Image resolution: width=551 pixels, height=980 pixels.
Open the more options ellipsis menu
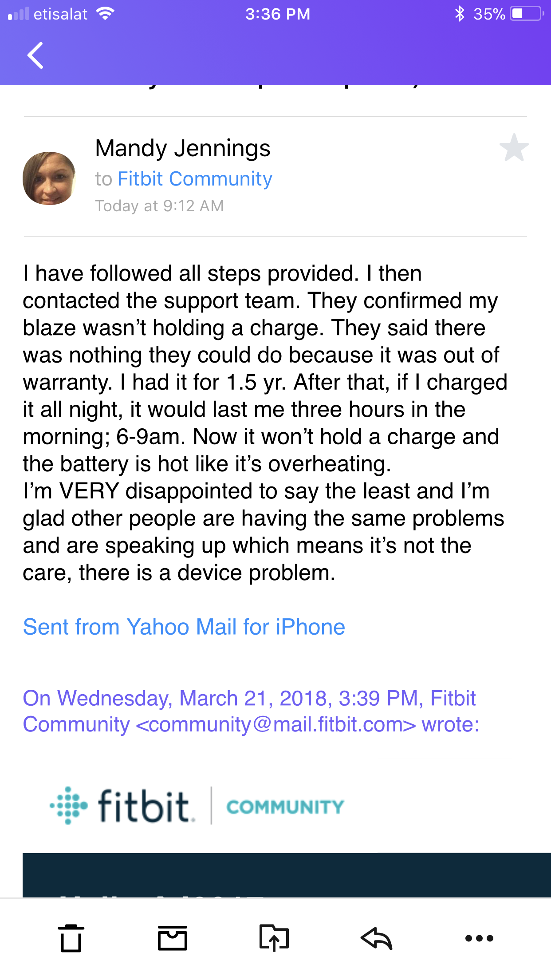(x=479, y=938)
